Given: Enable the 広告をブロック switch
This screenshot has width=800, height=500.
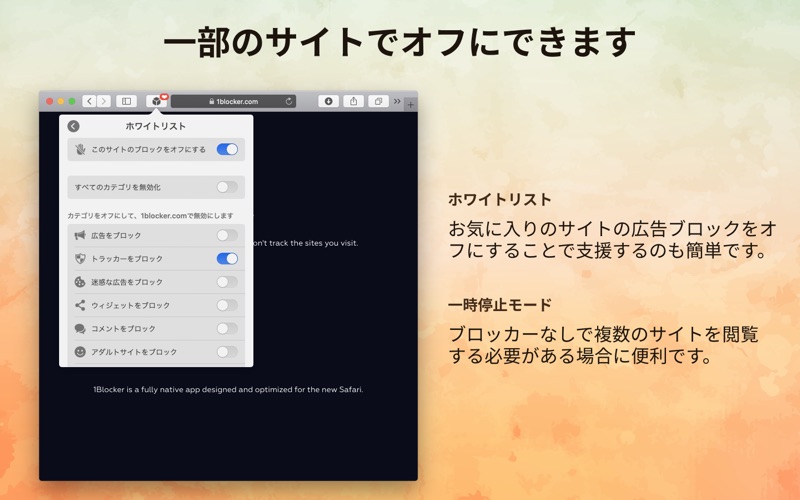Looking at the screenshot, I should pyautogui.click(x=227, y=235).
